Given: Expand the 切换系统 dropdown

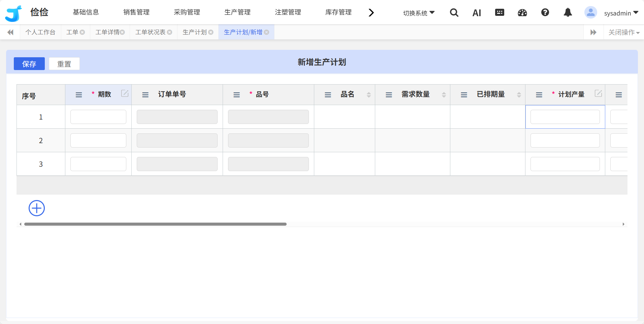Looking at the screenshot, I should (419, 13).
